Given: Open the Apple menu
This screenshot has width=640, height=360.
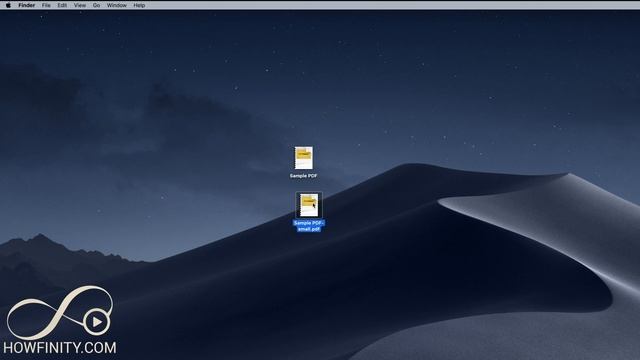Looking at the screenshot, I should [x=8, y=5].
